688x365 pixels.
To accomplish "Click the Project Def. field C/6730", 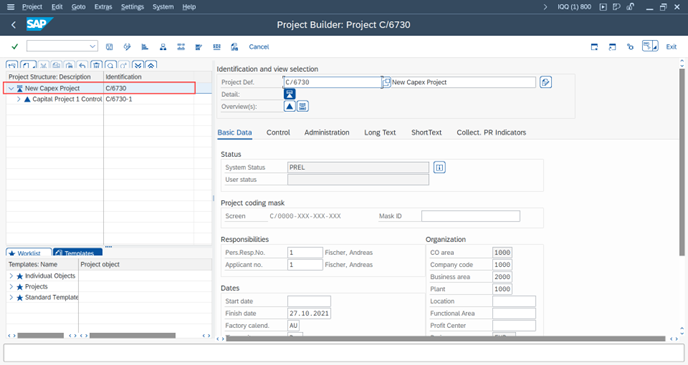I will coord(332,82).
